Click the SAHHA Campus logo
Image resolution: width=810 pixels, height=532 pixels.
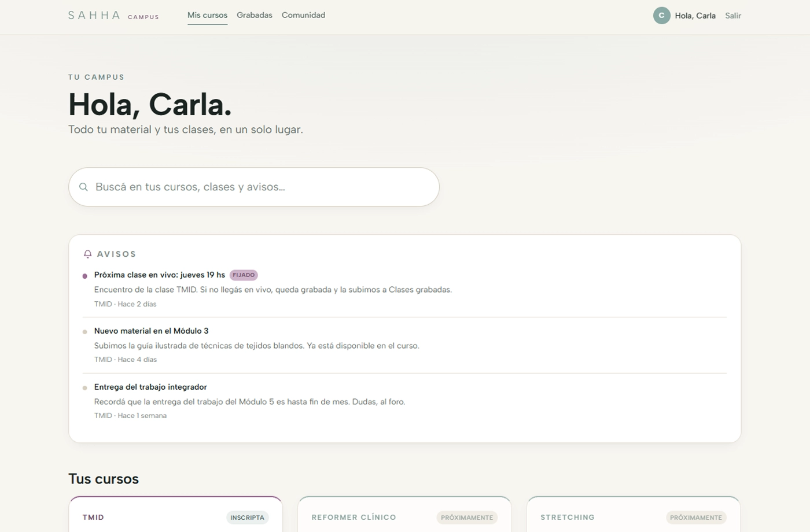[x=113, y=16]
